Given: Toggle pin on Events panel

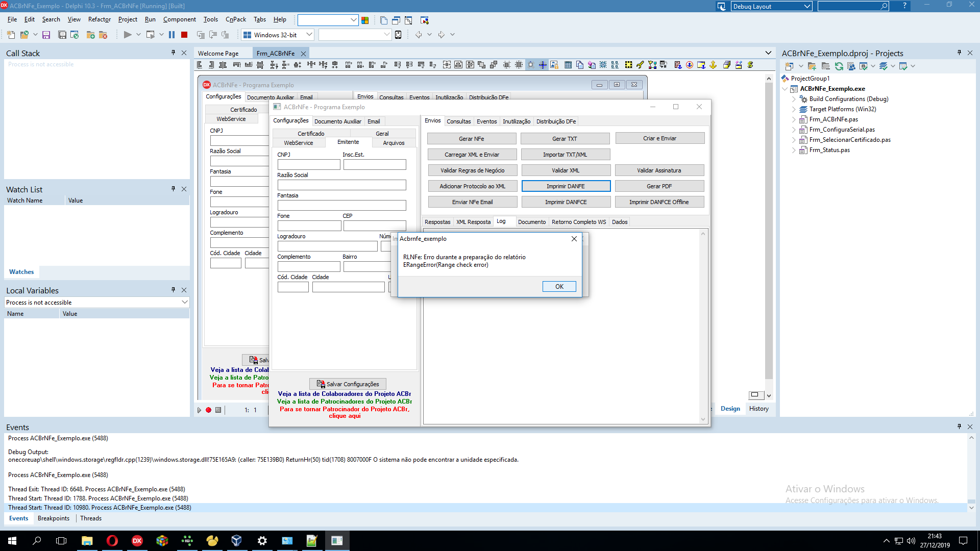Looking at the screenshot, I should [959, 427].
